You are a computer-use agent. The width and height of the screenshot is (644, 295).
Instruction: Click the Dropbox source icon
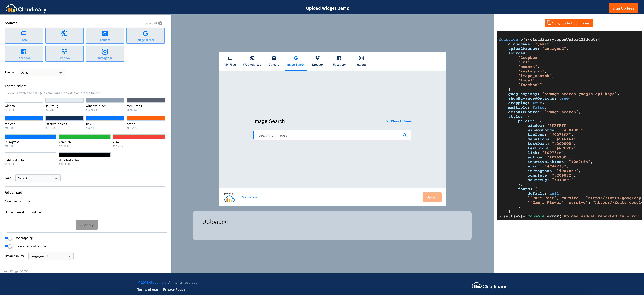(x=64, y=51)
